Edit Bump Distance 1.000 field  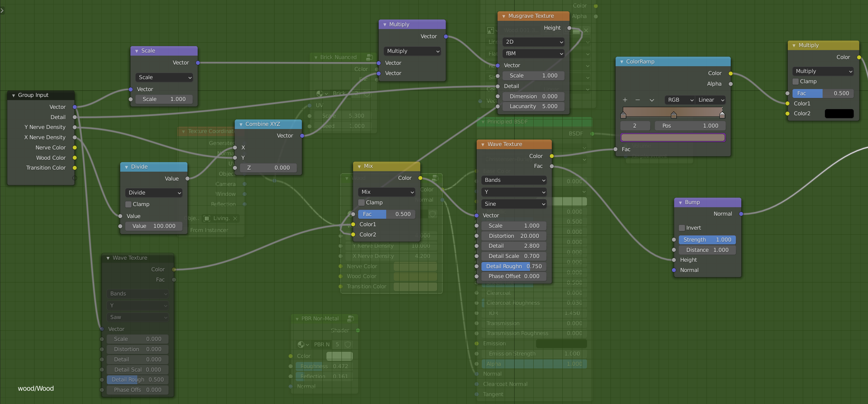[707, 250]
